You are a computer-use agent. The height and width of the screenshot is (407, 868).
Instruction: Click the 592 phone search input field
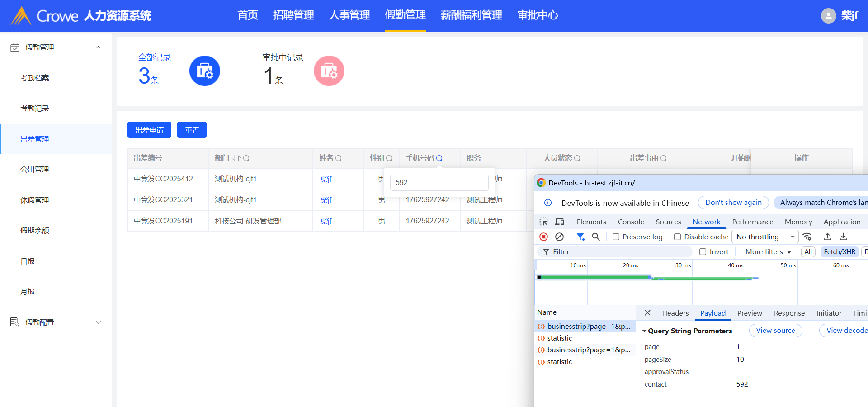[439, 183]
